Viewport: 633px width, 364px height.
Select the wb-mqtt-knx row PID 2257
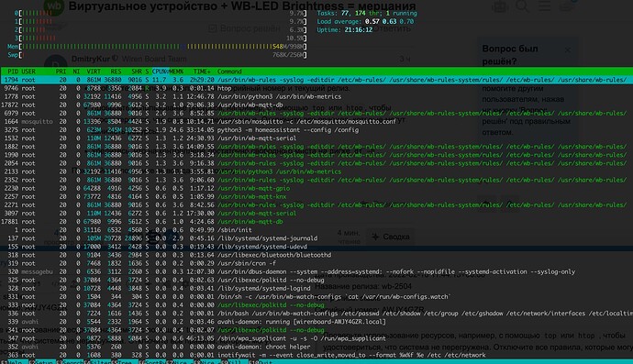[316, 196]
